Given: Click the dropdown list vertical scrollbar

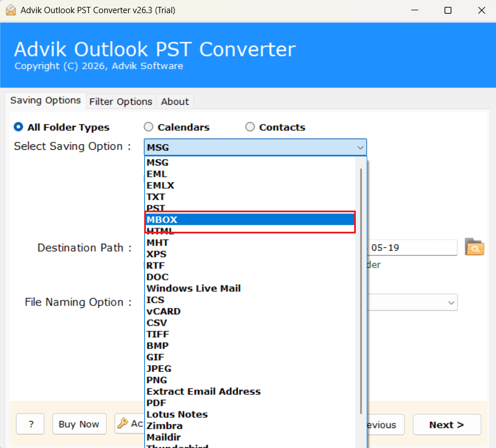Looking at the screenshot, I should (x=361, y=291).
